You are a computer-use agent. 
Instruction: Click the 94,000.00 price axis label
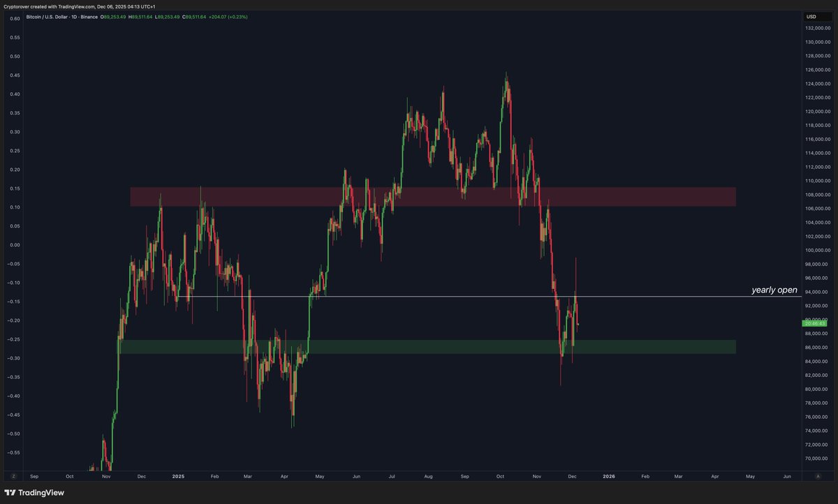818,292
